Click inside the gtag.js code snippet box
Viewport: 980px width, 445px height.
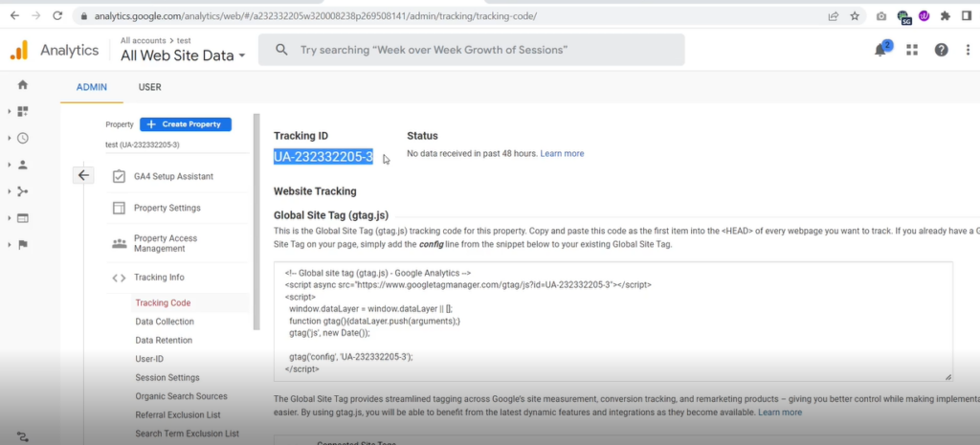[x=613, y=322]
